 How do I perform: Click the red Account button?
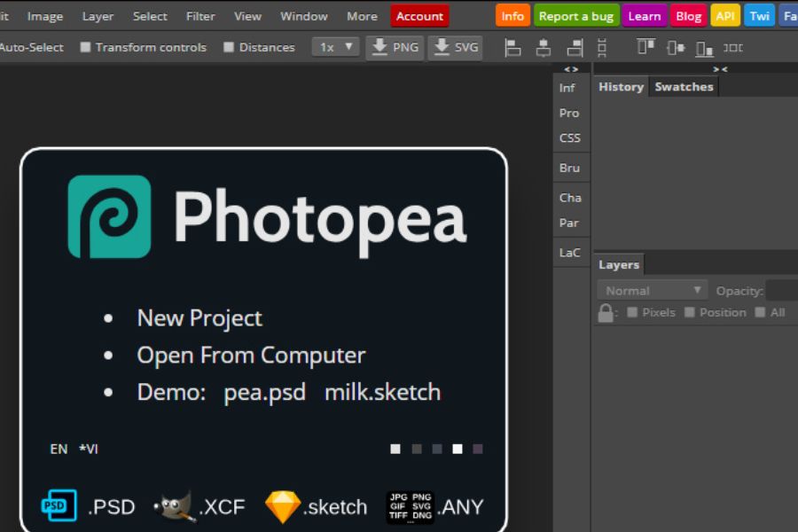coord(420,16)
